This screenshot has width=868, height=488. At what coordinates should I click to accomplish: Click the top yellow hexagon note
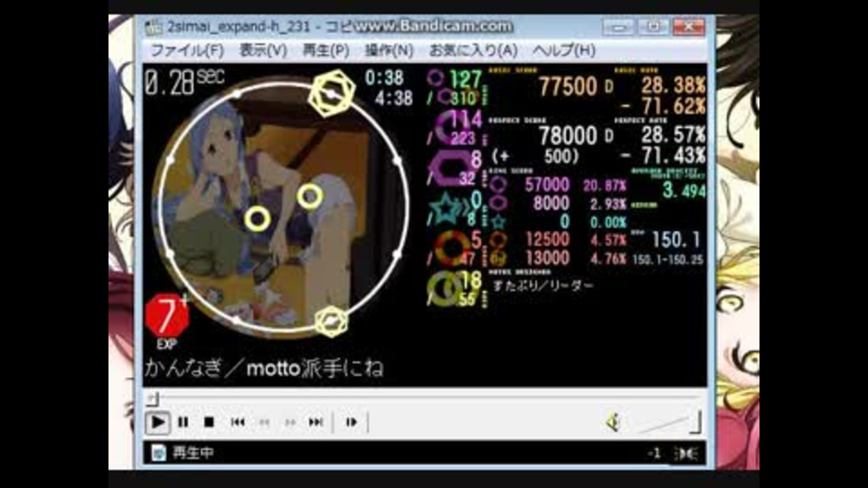point(331,93)
